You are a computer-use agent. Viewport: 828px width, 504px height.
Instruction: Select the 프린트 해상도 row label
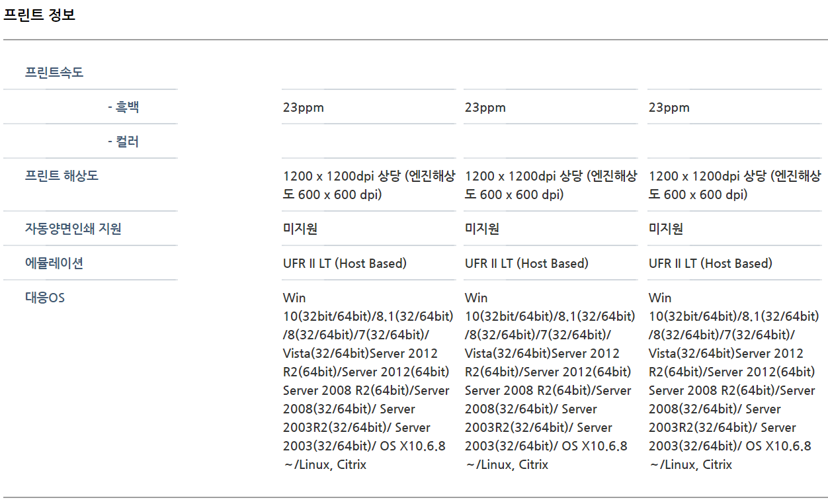click(x=62, y=176)
